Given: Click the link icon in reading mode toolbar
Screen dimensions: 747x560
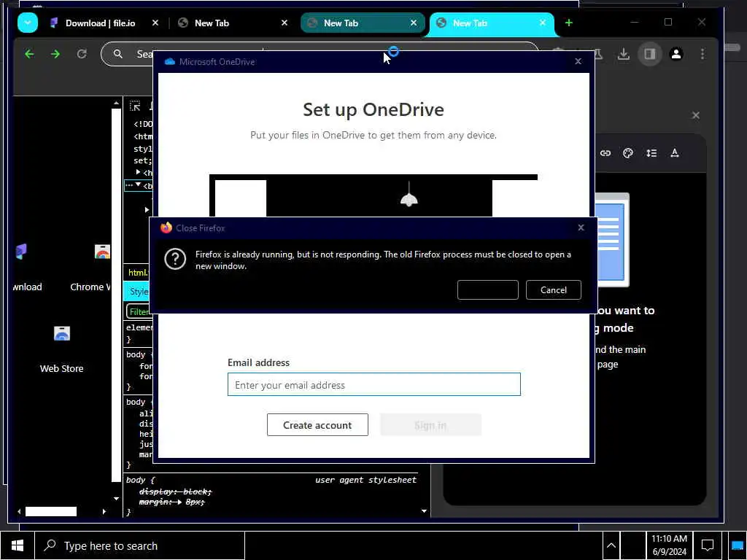Looking at the screenshot, I should [x=605, y=153].
